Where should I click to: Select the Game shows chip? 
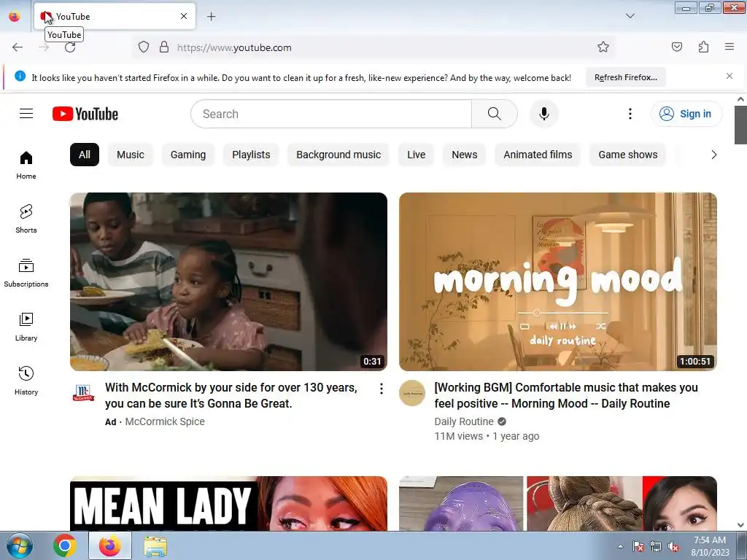628,155
